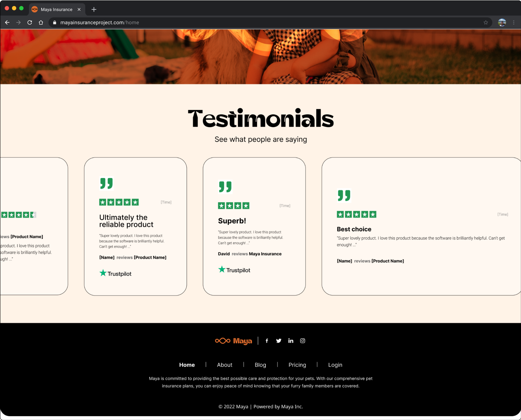This screenshot has height=420, width=521.
Task: Click Trustpilot logo on Superb! card
Action: click(234, 270)
